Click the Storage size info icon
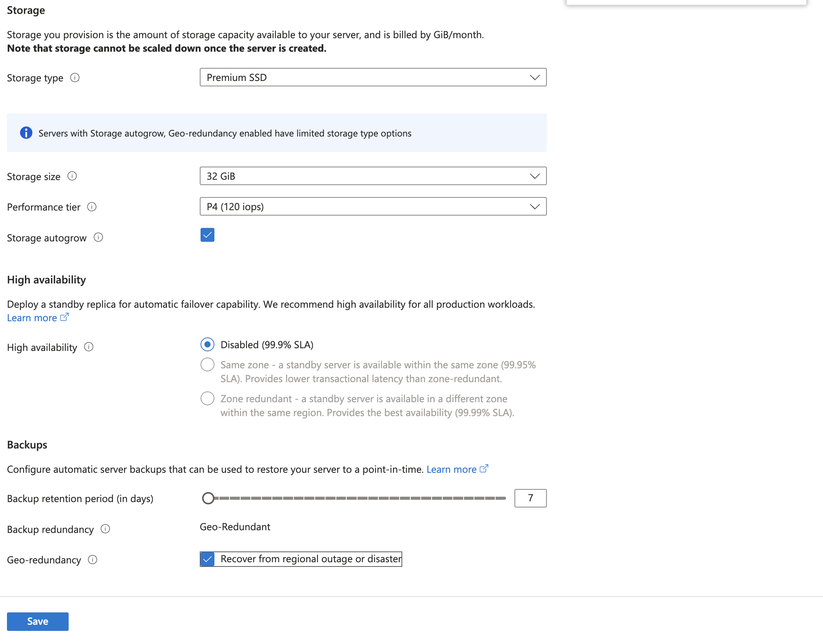 72,176
